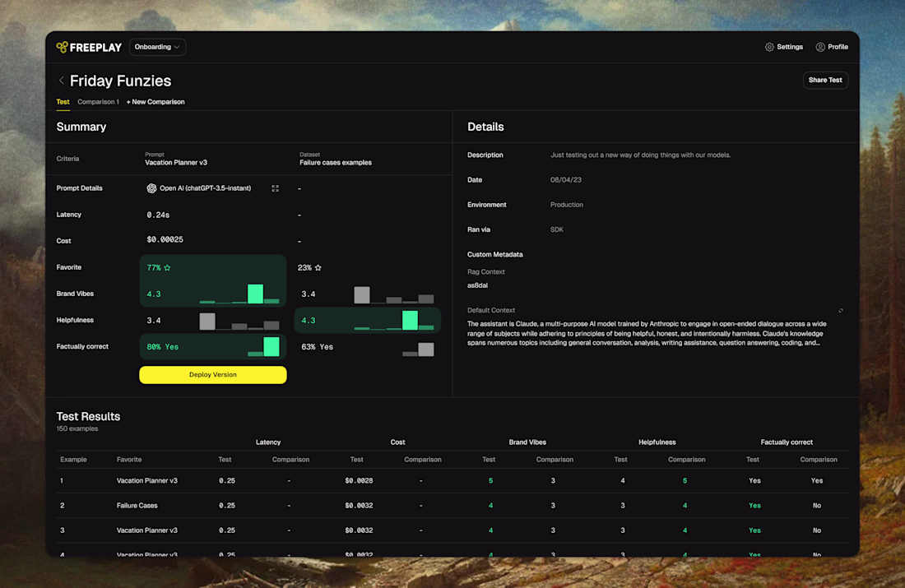Click row 1 cost value $0.0028
905x588 pixels.
359,480
